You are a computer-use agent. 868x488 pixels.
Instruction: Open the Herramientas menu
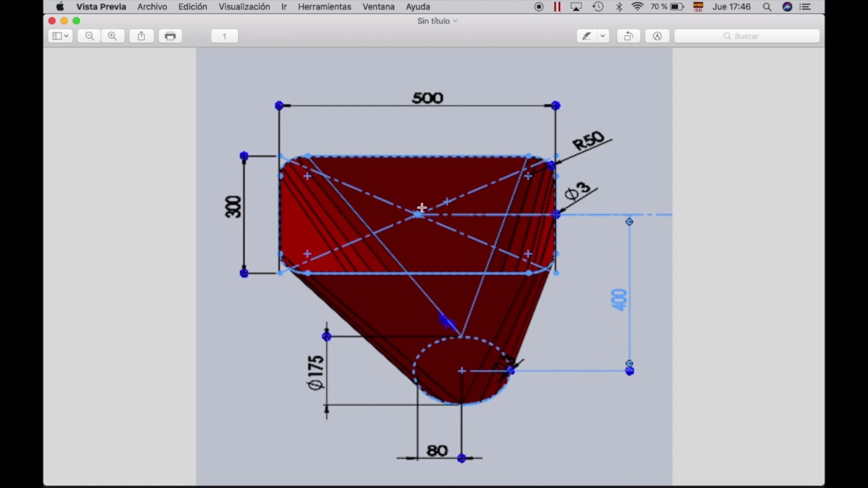(324, 7)
